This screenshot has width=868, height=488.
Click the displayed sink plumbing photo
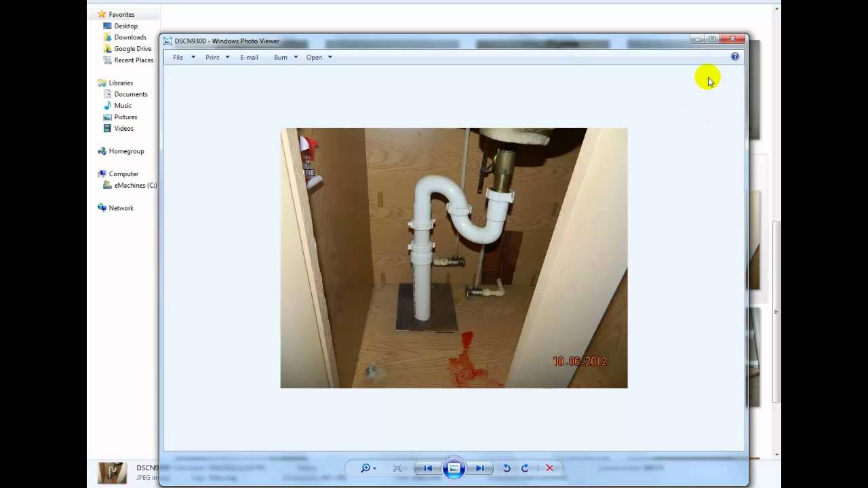tap(454, 258)
